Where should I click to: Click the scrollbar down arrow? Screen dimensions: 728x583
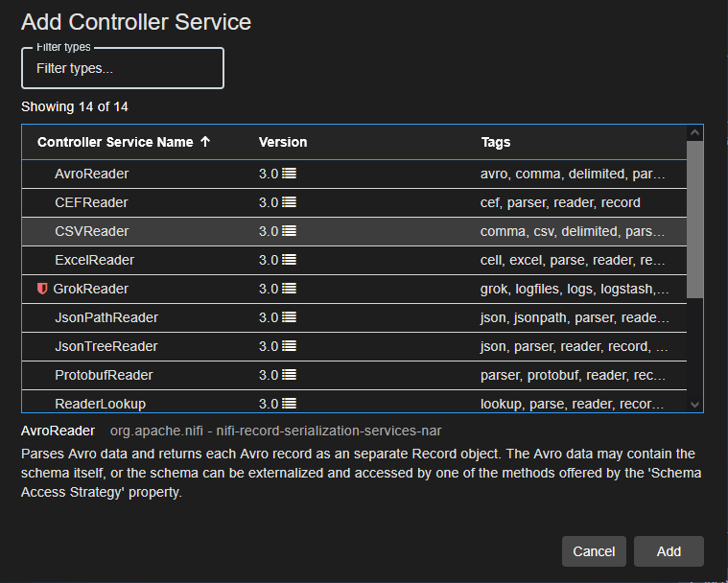[694, 405]
